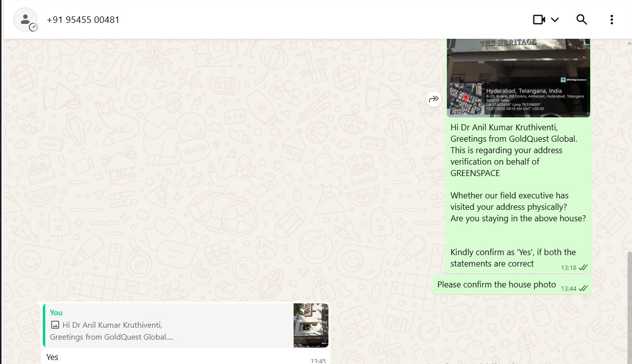Click "Are you staying in the above house?" line
Screen dimensions: 632x364
518,218
